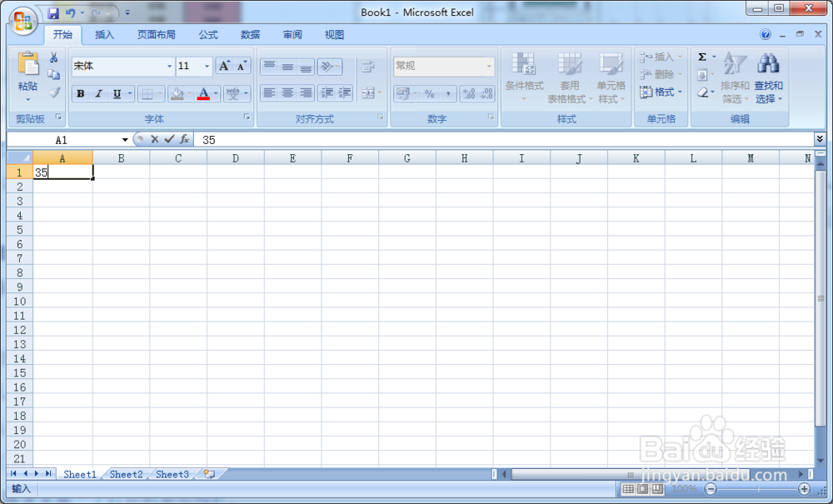The height and width of the screenshot is (504, 833).
Task: Apply comma style format
Action: click(x=448, y=94)
